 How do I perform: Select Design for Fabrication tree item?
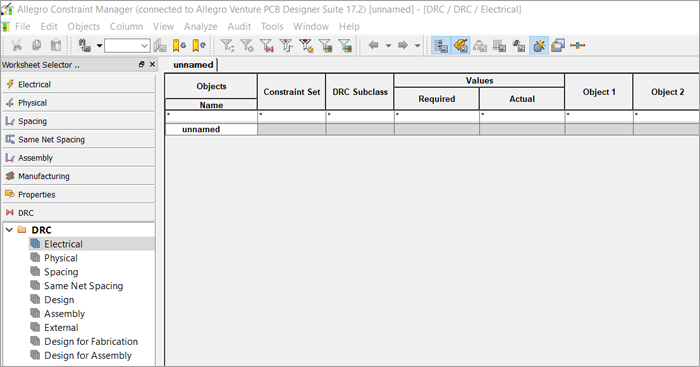point(91,342)
